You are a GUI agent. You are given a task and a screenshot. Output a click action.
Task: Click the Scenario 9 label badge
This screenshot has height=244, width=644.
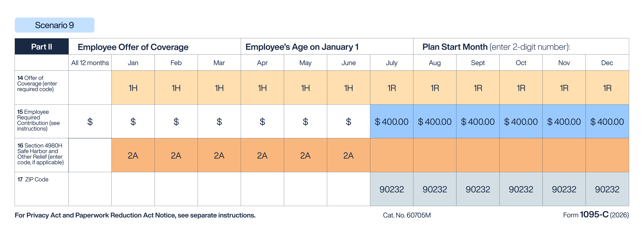click(54, 25)
